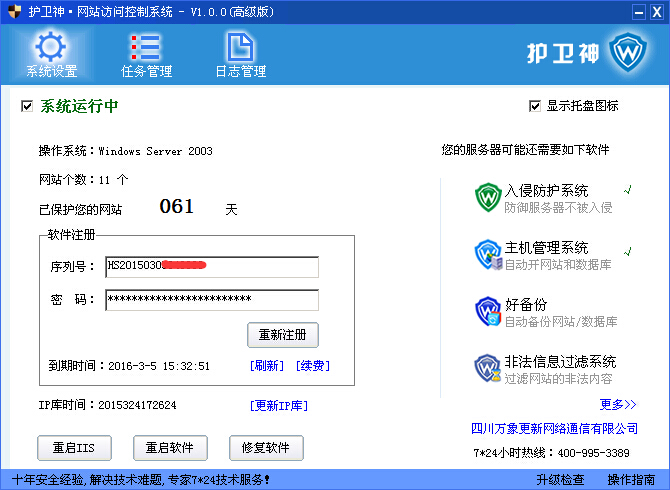Close the 护卫神 window
Image resolution: width=670 pixels, height=490 pixels.
point(657,12)
